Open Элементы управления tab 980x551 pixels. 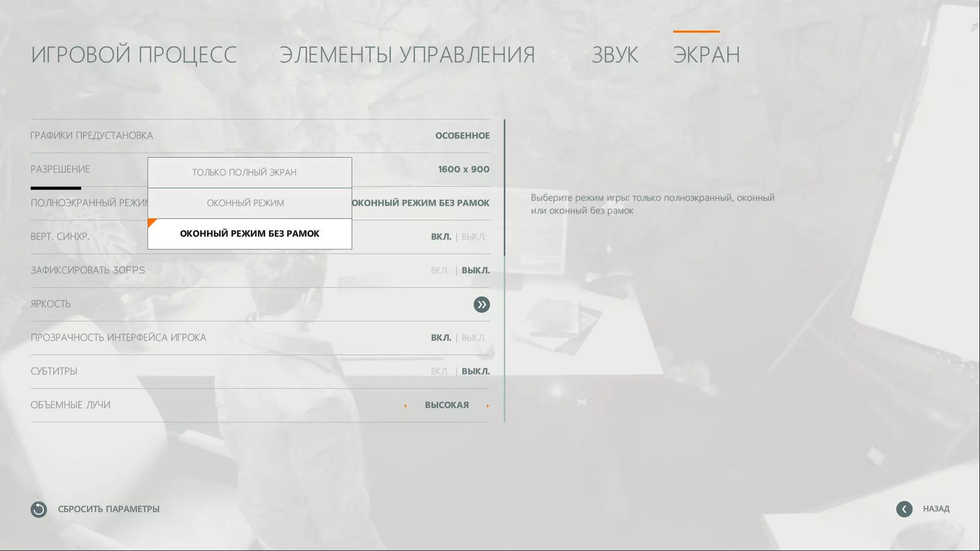407,55
